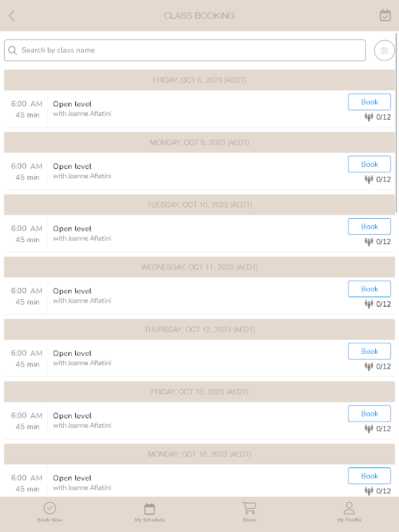Open the calendar checkmark icon in header

tap(385, 15)
